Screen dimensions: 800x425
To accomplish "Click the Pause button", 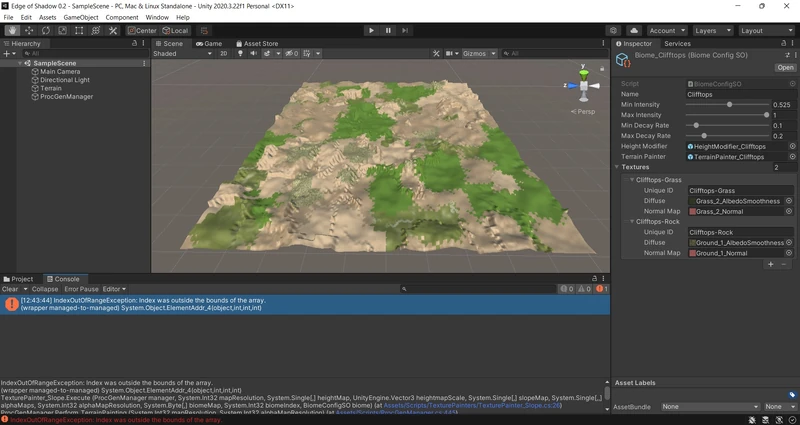I will click(389, 31).
